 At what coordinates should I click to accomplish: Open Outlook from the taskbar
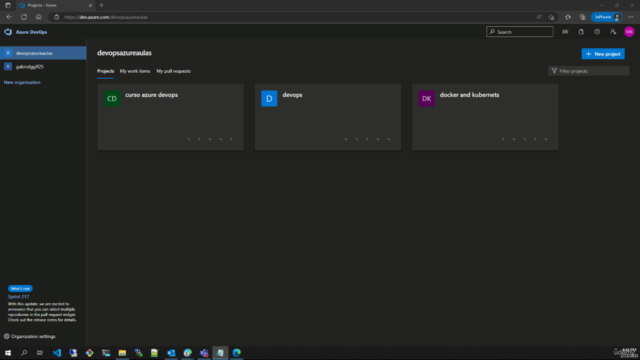(x=171, y=353)
